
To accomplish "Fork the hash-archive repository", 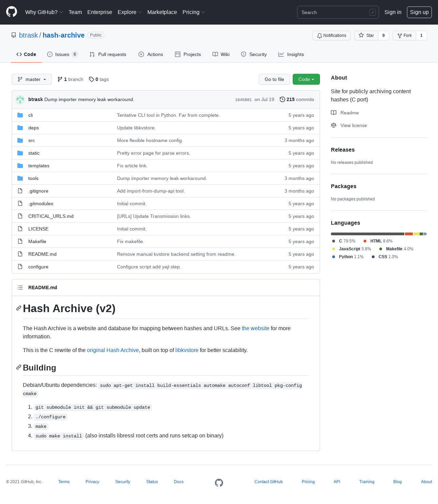I will [404, 36].
